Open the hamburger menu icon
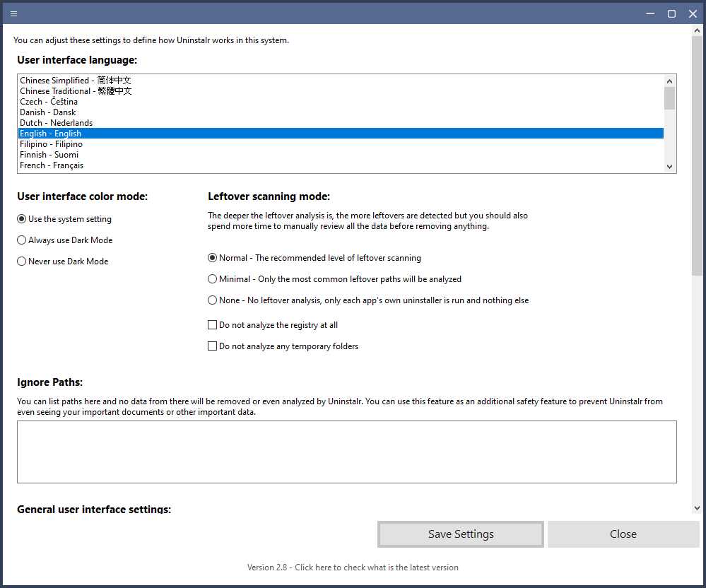The image size is (706, 588). [13, 13]
